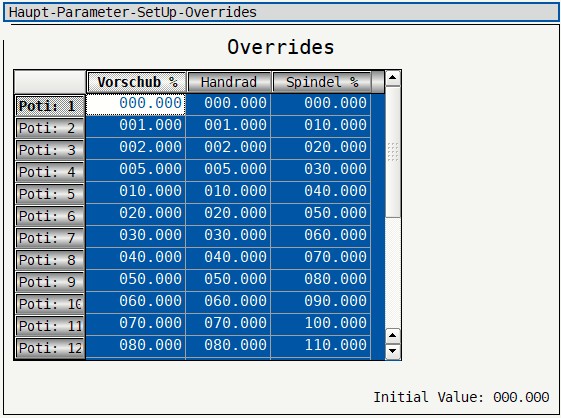The width and height of the screenshot is (561, 418).
Task: Click the Handrad column header
Action: pos(229,82)
